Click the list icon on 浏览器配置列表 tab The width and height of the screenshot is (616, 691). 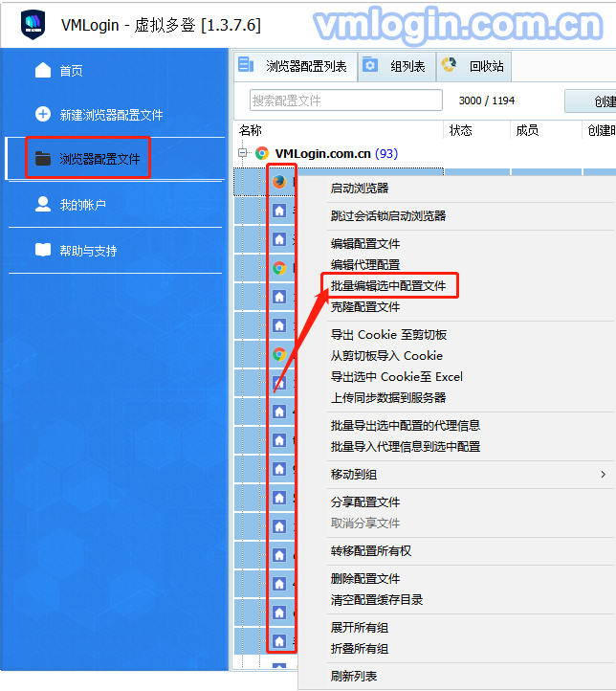coord(246,65)
